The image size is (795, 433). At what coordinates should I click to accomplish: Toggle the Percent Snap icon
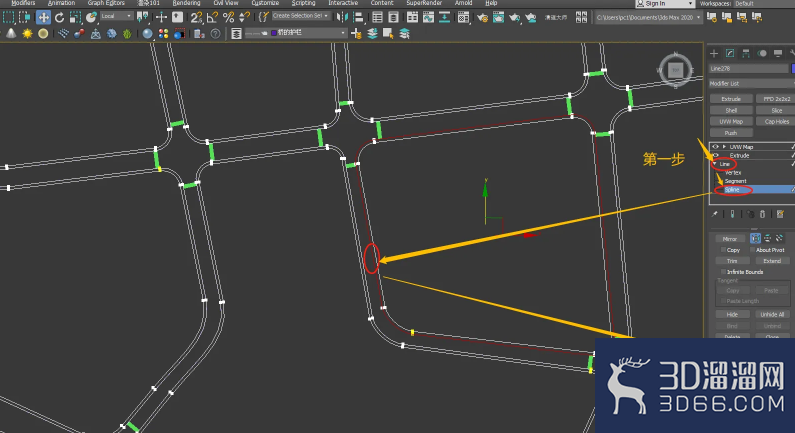[x=229, y=17]
